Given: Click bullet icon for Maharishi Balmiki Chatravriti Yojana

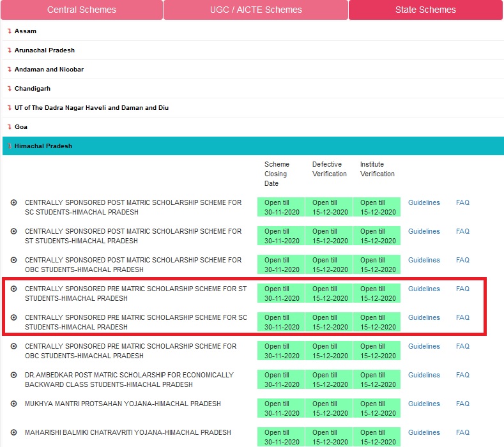Looking at the screenshot, I should tap(13, 433).
